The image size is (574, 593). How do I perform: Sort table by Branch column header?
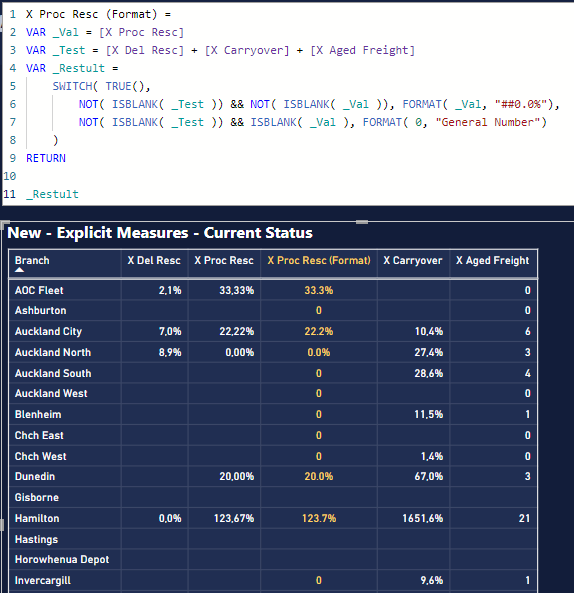point(32,260)
